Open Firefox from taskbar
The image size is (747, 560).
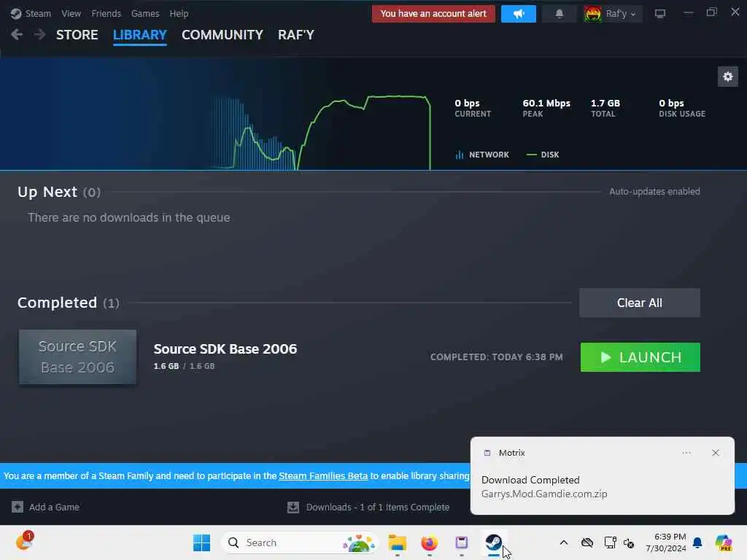point(429,542)
